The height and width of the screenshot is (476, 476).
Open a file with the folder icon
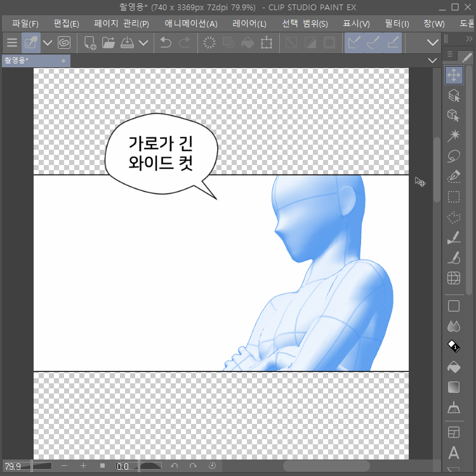(x=109, y=43)
